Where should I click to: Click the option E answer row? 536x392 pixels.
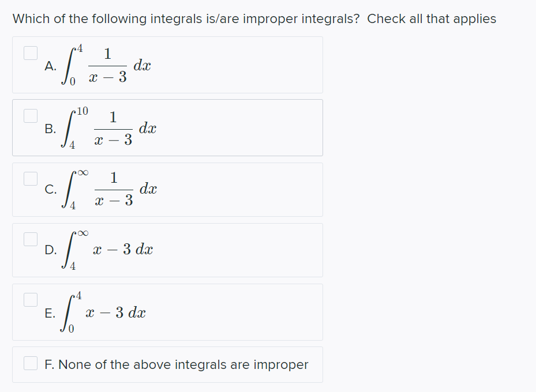click(x=167, y=312)
